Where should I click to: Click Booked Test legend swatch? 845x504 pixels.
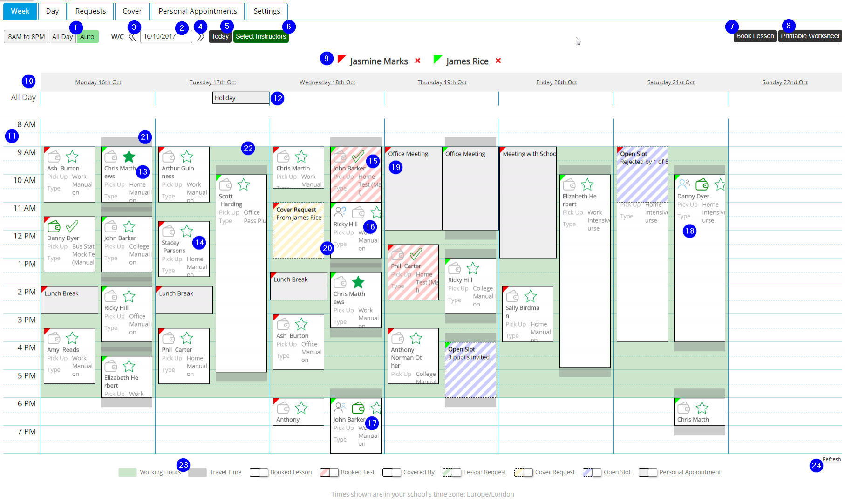click(329, 472)
